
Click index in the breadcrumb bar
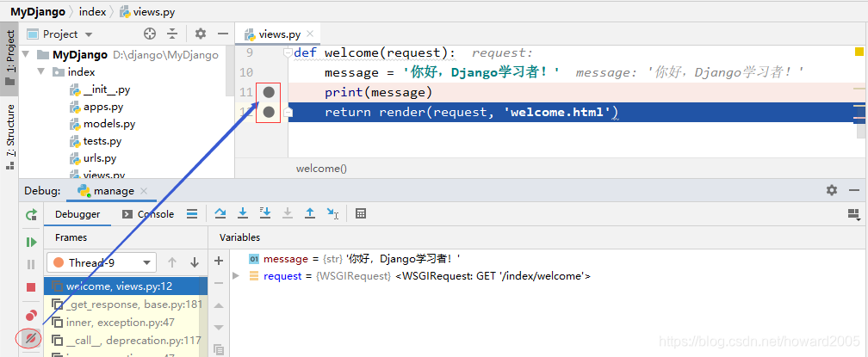93,11
